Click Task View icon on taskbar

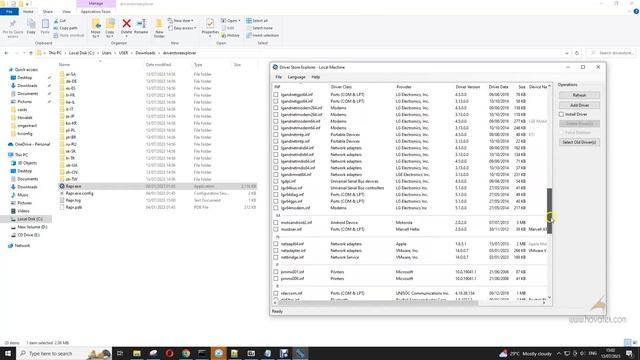[120, 353]
